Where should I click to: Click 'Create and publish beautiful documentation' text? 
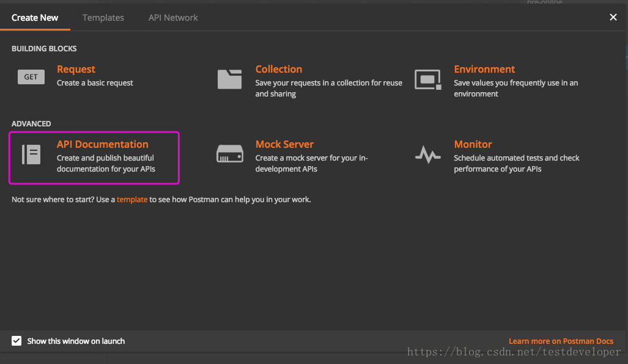[106, 163]
